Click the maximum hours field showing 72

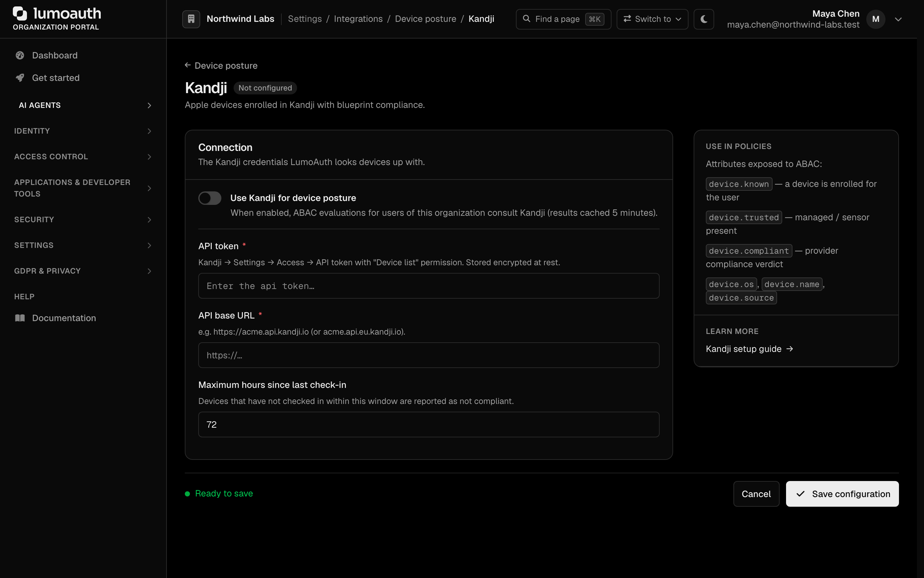428,424
